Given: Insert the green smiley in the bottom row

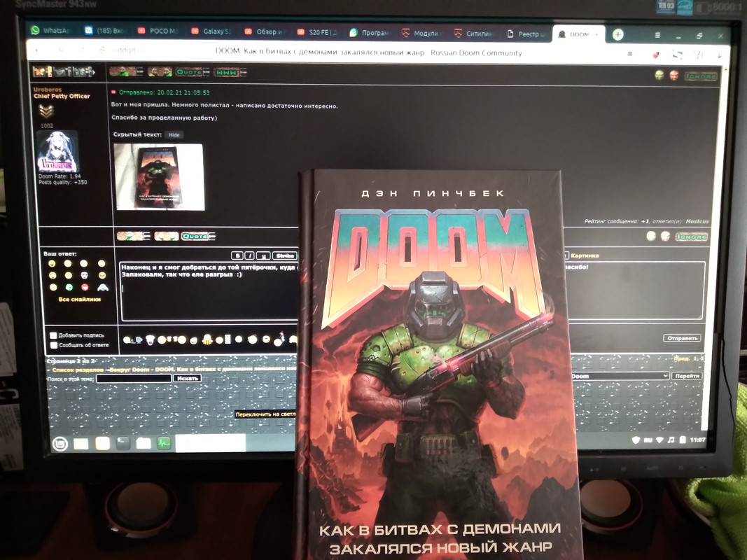Looking at the screenshot, I should click(x=69, y=287).
